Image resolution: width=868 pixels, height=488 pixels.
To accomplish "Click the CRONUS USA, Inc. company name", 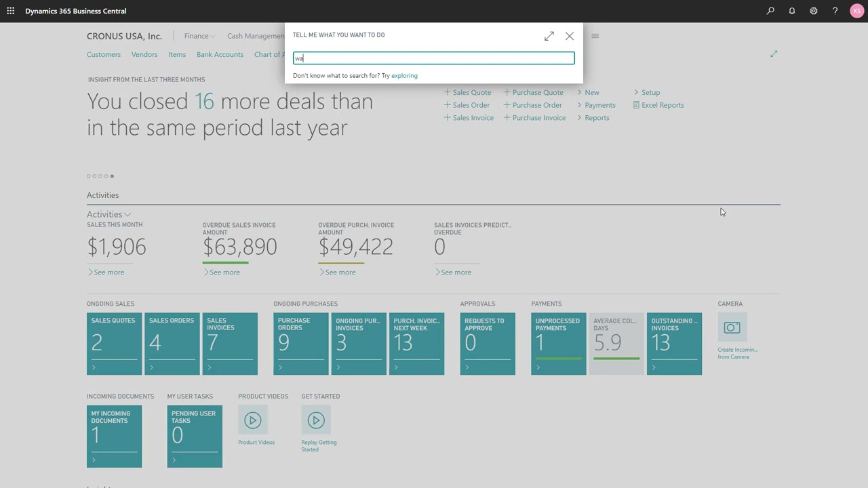I will 124,36.
